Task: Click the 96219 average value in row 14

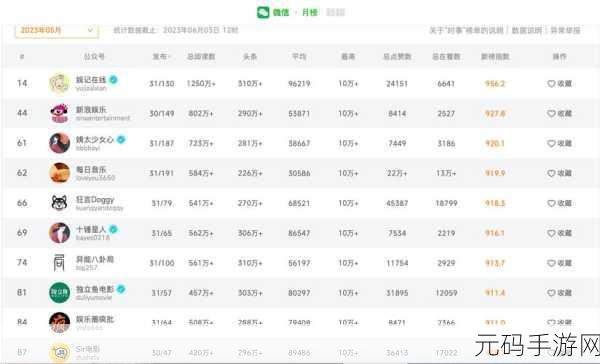Action: pos(299,83)
